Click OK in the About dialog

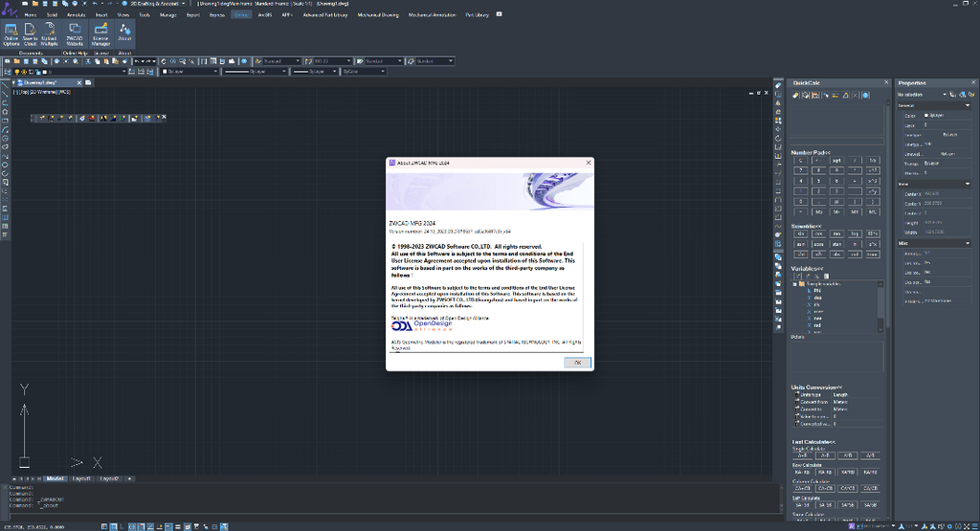pyautogui.click(x=577, y=363)
